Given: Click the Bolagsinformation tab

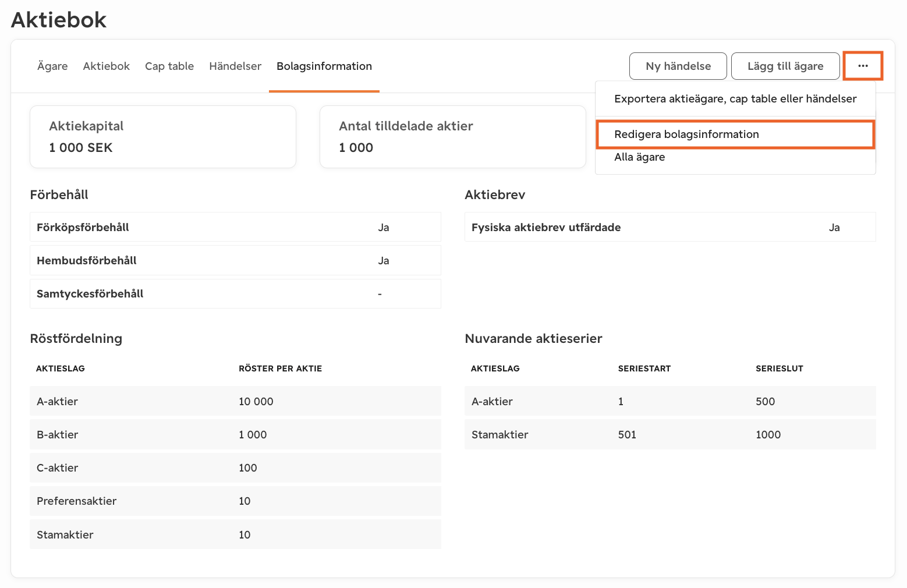Looking at the screenshot, I should (324, 66).
